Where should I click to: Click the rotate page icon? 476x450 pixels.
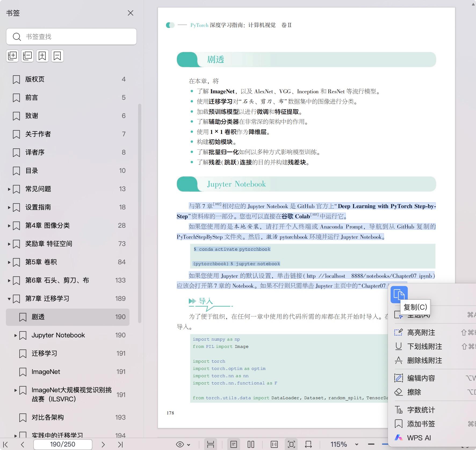[308, 444]
